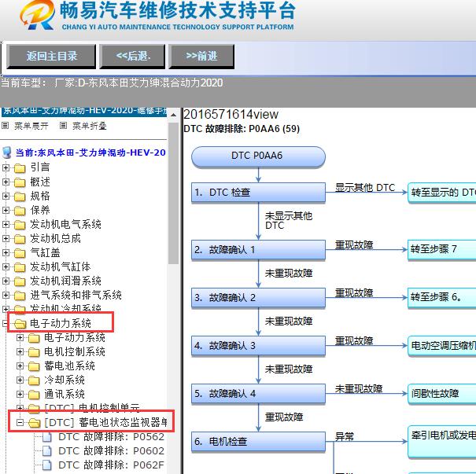This screenshot has height=474, width=476.
Task: Expand the 发动机润滑系统 node
Action: tap(6, 281)
